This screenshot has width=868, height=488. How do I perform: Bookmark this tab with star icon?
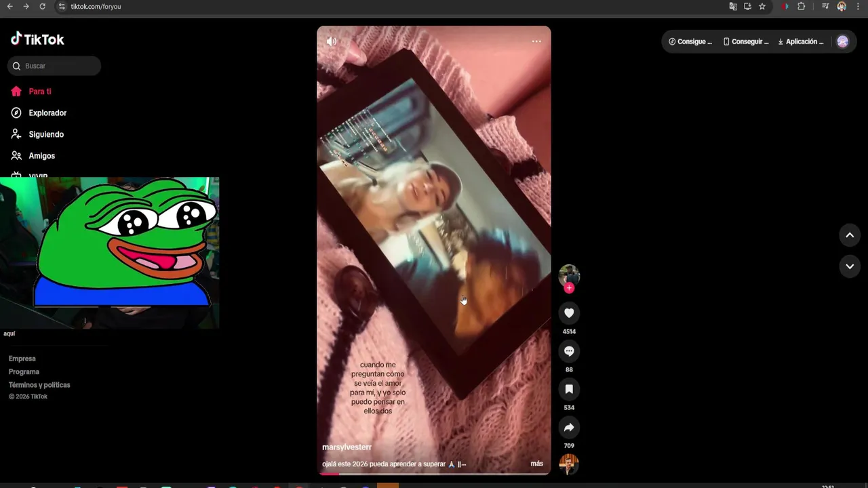tap(762, 6)
